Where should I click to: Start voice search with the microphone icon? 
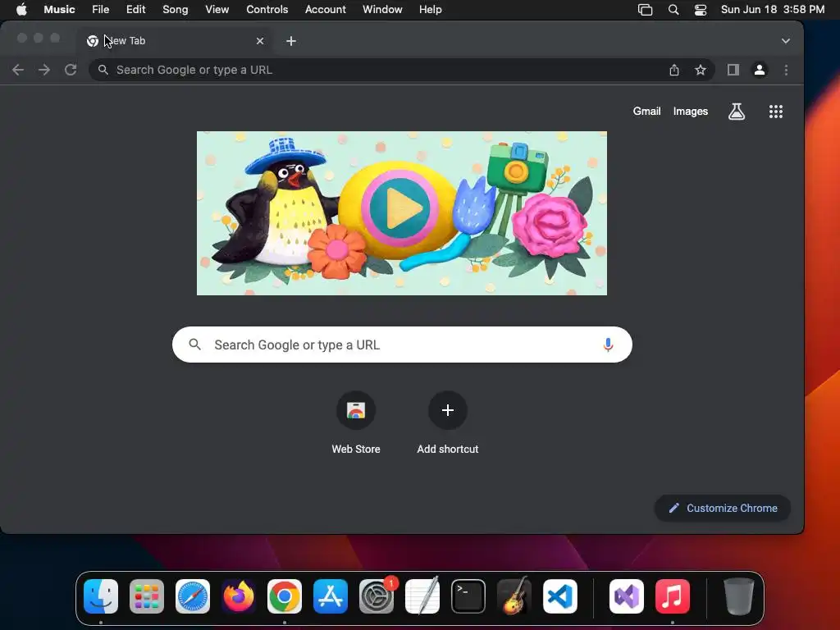(608, 345)
